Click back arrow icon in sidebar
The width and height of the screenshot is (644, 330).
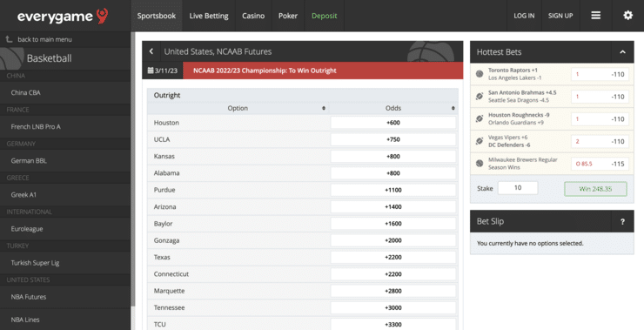pos(9,39)
